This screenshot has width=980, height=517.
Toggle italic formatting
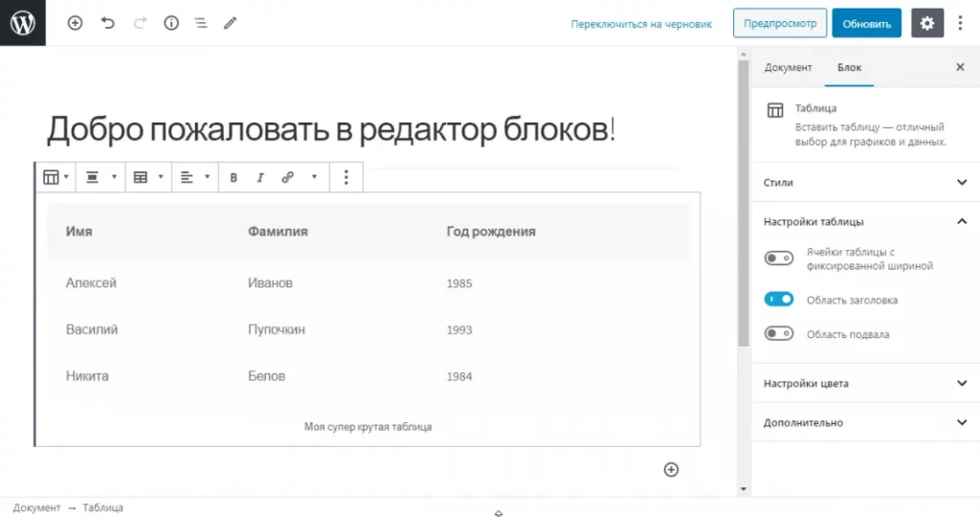pos(260,177)
